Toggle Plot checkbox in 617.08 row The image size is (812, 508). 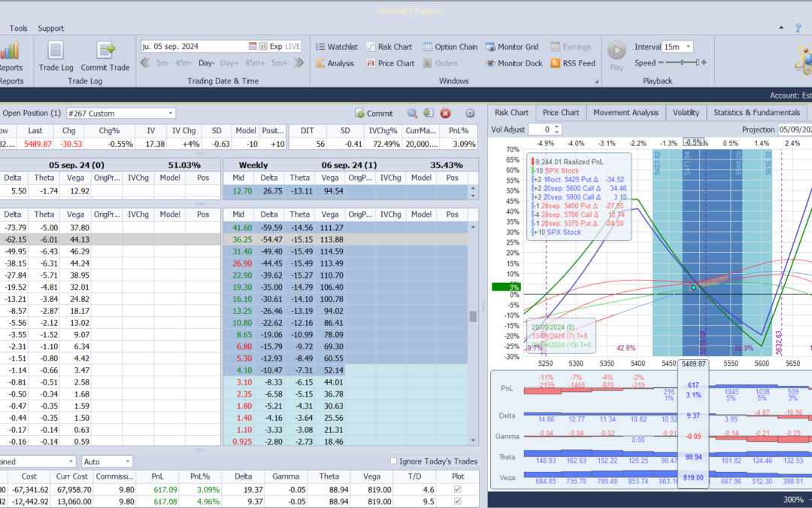(x=457, y=500)
